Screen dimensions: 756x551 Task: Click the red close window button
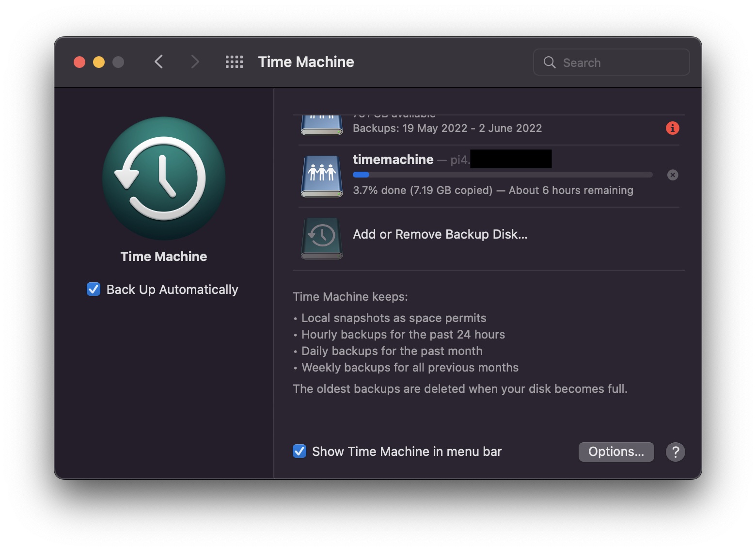coord(79,62)
